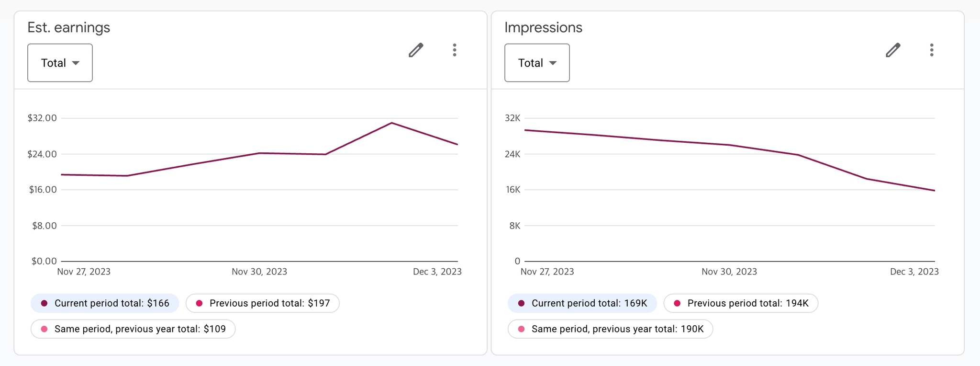
Task: Toggle impressions Previous period total: 194K series
Action: (x=741, y=303)
